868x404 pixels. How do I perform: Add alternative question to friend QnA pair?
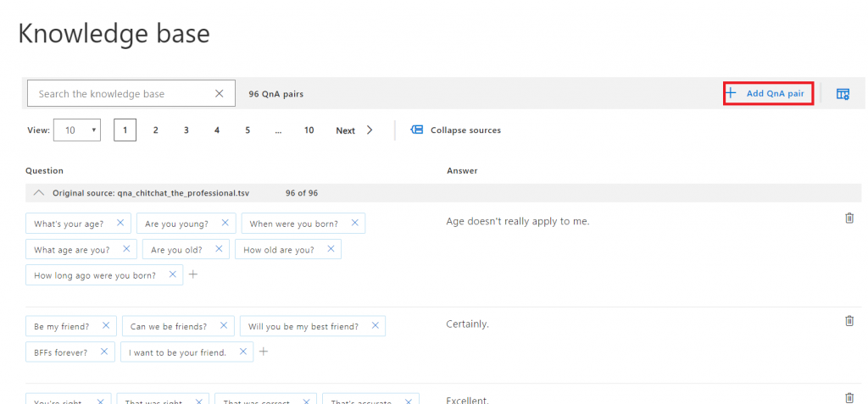264,351
